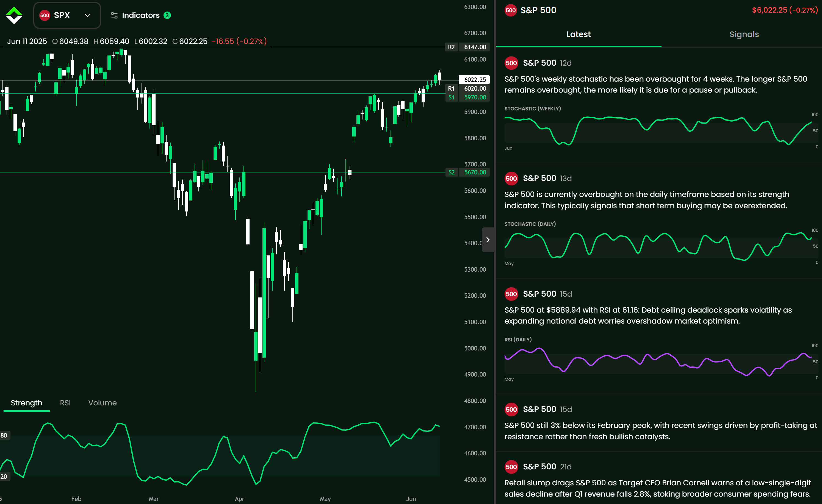This screenshot has height=504, width=822.
Task: Click the 500 badge on the 13d post
Action: pyautogui.click(x=511, y=178)
